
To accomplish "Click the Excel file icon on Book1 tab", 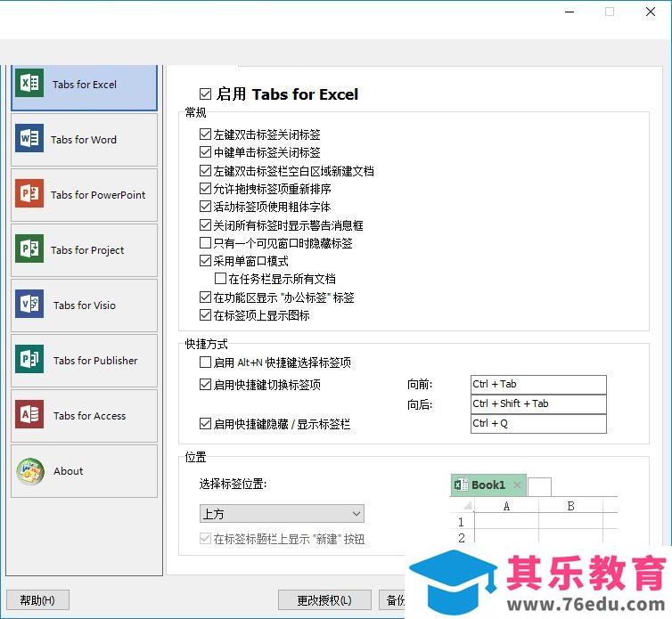I will click(x=461, y=485).
